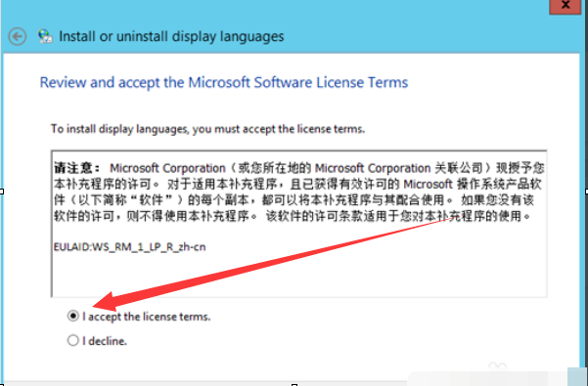Select "I accept the license terms" radio button
Viewport: 588px width, 386px height.
73,316
